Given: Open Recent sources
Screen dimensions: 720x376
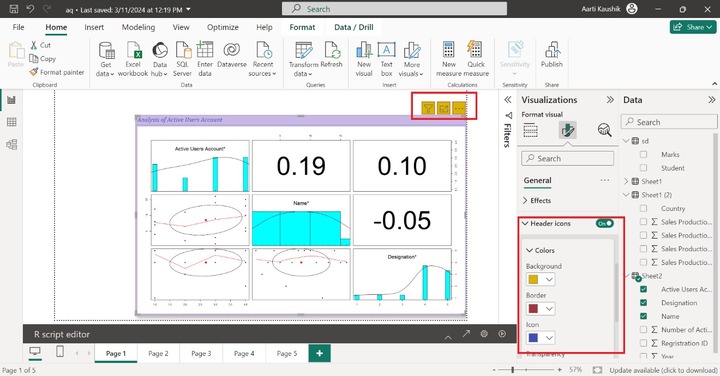Looking at the screenshot, I should [x=263, y=59].
